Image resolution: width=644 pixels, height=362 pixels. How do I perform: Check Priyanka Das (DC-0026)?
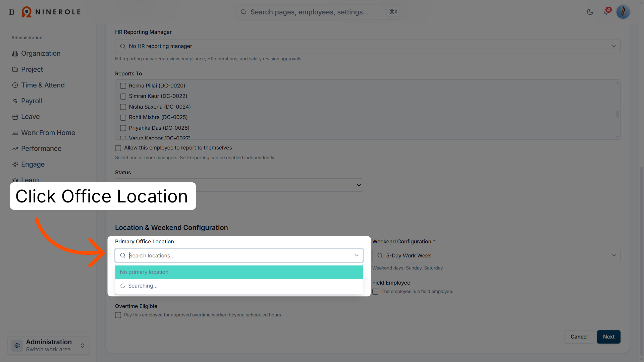pos(123,128)
